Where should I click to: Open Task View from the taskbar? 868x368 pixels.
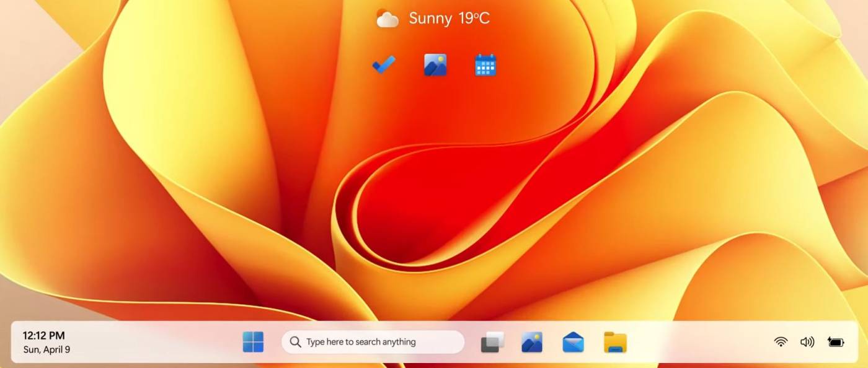pyautogui.click(x=492, y=342)
